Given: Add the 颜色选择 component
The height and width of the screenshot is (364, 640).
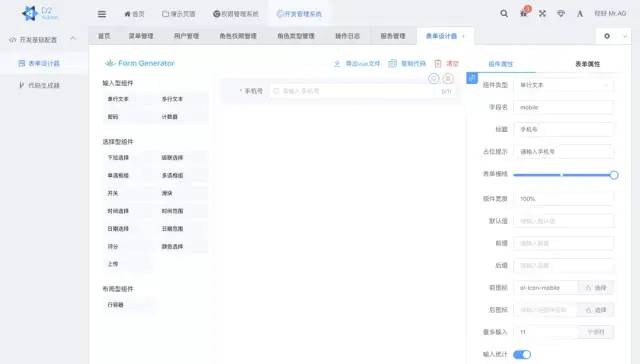Looking at the screenshot, I should pyautogui.click(x=182, y=246).
